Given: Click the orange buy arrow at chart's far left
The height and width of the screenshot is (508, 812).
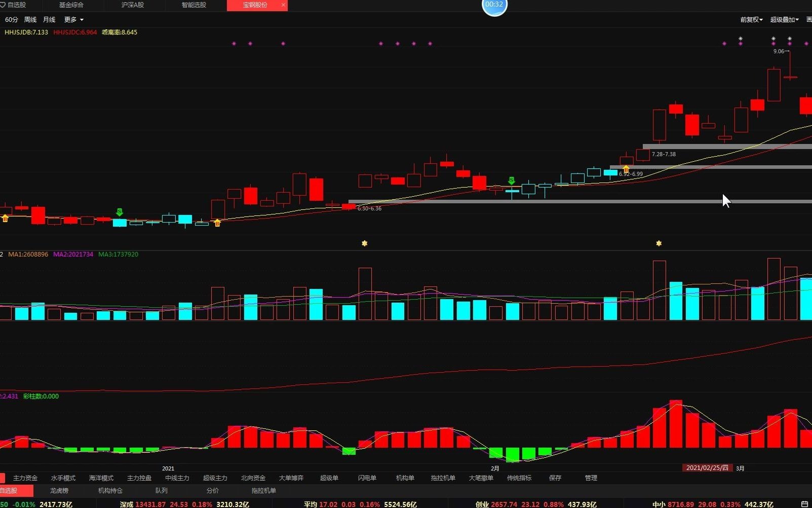Looking at the screenshot, I should (5, 218).
